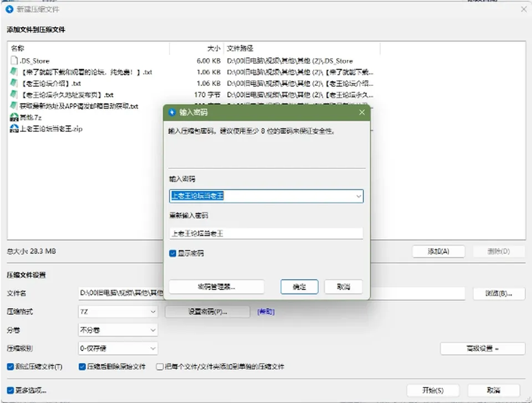This screenshot has height=403, width=532.
Task: Toggle the 更多选项... checkbox
Action: pyautogui.click(x=11, y=390)
